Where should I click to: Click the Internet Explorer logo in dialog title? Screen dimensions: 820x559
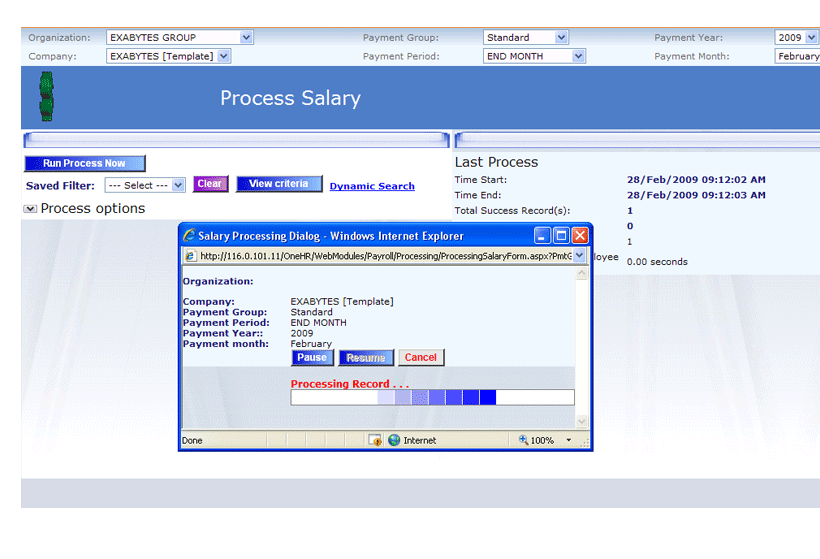click(188, 236)
